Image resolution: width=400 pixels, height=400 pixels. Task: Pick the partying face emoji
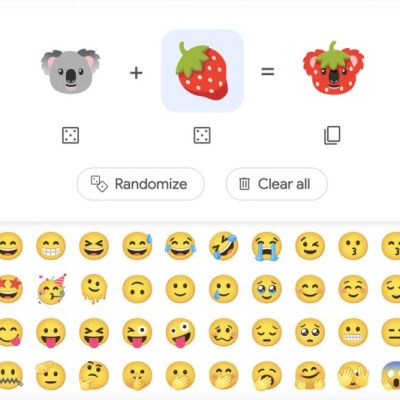tap(52, 289)
